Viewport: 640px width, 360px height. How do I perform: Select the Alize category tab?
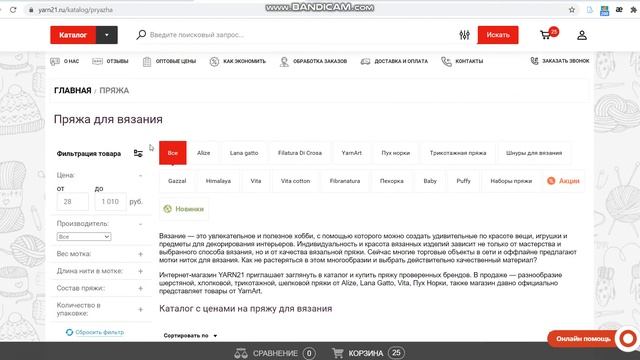pos(204,153)
